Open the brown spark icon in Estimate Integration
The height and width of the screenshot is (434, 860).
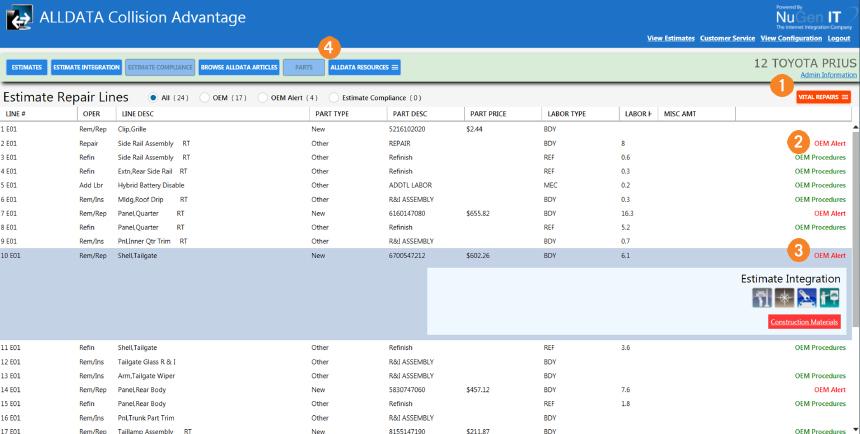point(784,297)
